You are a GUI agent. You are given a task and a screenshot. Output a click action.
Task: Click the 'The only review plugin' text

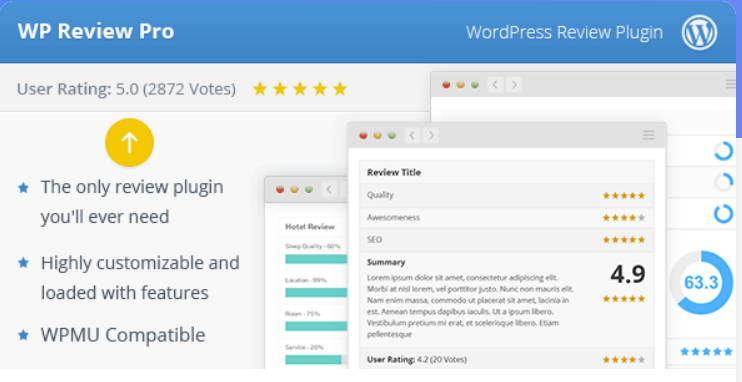pyautogui.click(x=132, y=187)
